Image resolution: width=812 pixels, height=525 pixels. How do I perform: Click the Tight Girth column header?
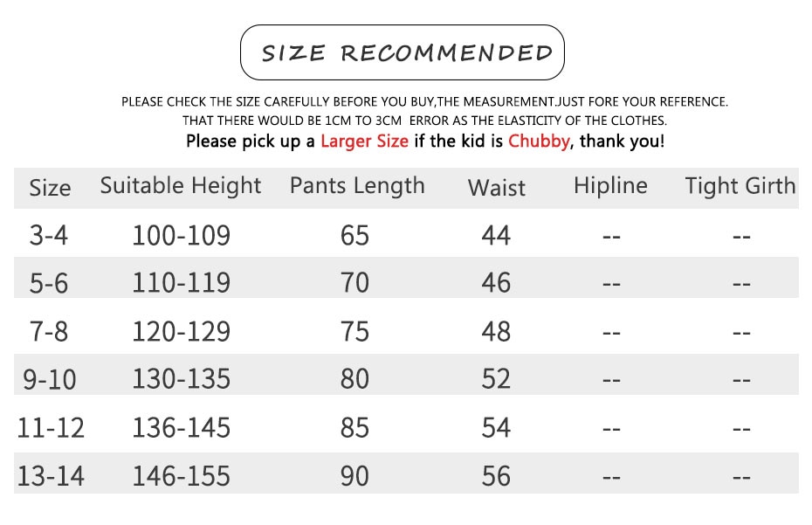(740, 186)
